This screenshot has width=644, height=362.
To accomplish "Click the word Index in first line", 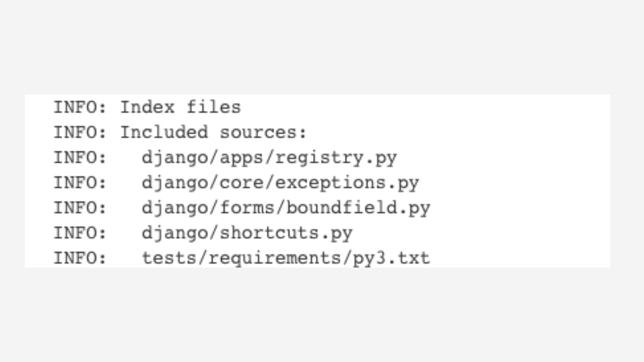I will tap(148, 108).
